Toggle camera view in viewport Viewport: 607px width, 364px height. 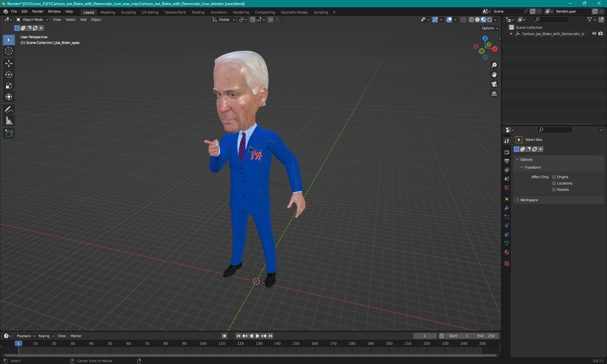[494, 84]
